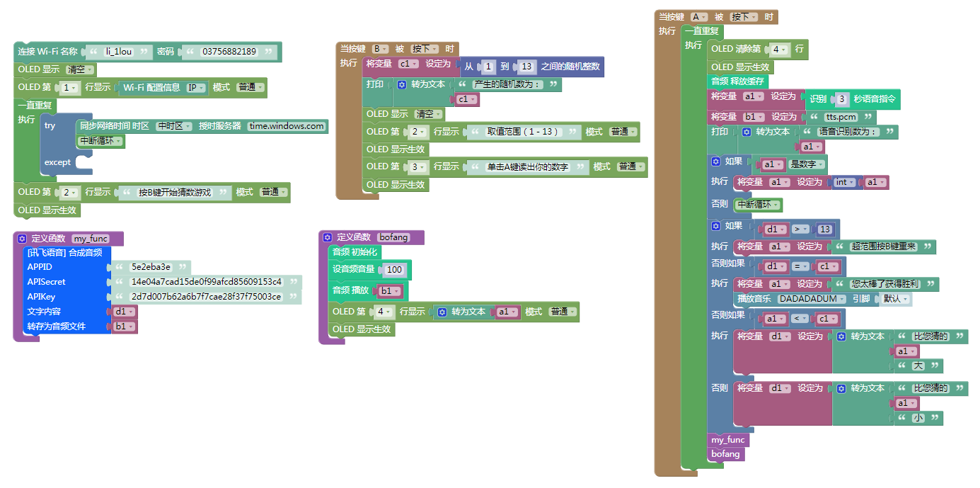Click gear of 转为文本 in the 小 branch

(x=841, y=388)
